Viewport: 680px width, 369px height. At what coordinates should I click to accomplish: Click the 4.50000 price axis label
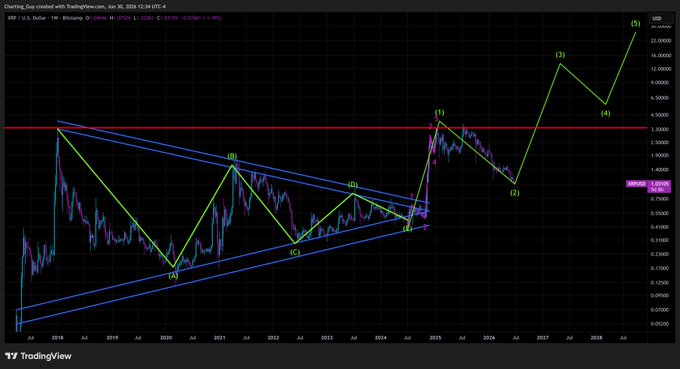click(x=660, y=115)
